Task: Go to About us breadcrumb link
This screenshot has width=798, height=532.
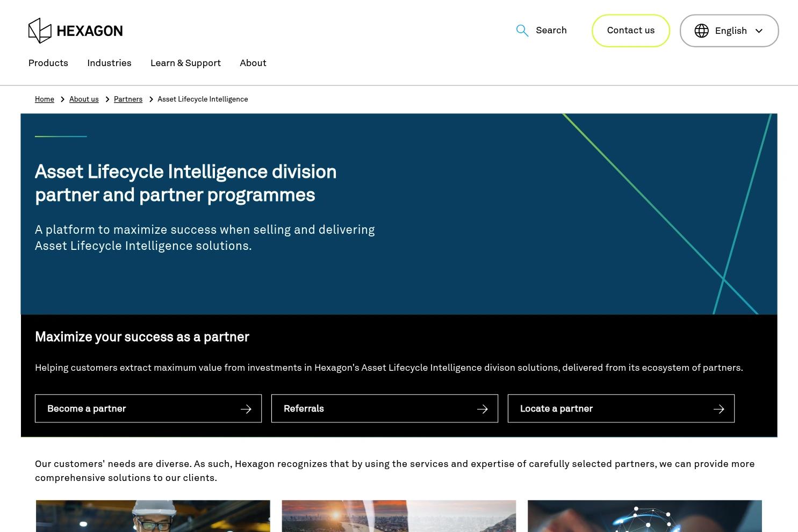Action: click(x=84, y=99)
